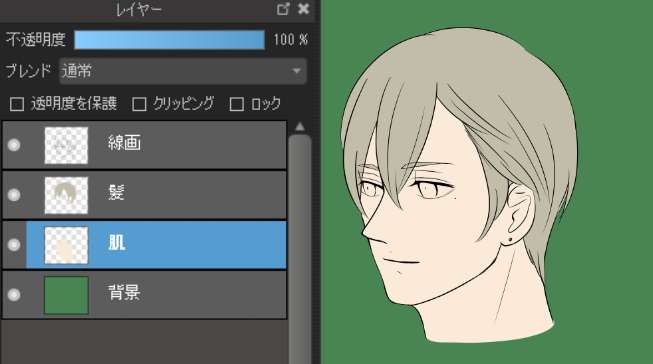Select the 線画 layer thumbnail
The image size is (653, 364).
coord(66,145)
